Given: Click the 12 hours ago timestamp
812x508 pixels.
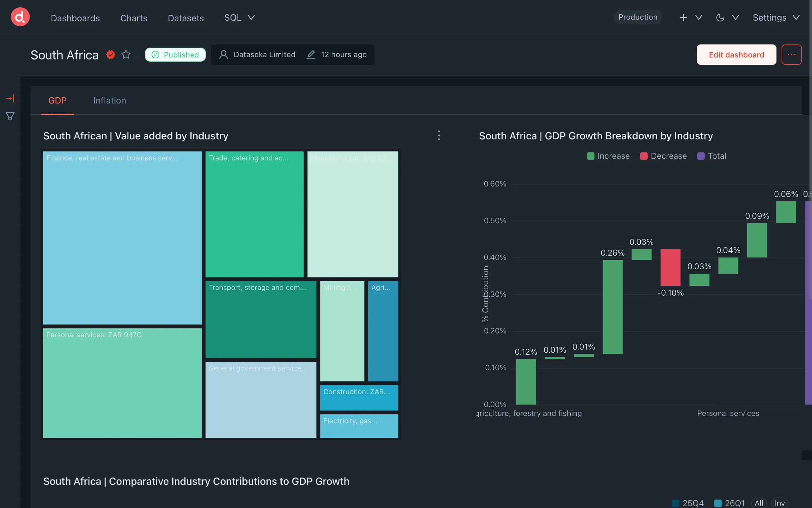Looking at the screenshot, I should click(344, 54).
